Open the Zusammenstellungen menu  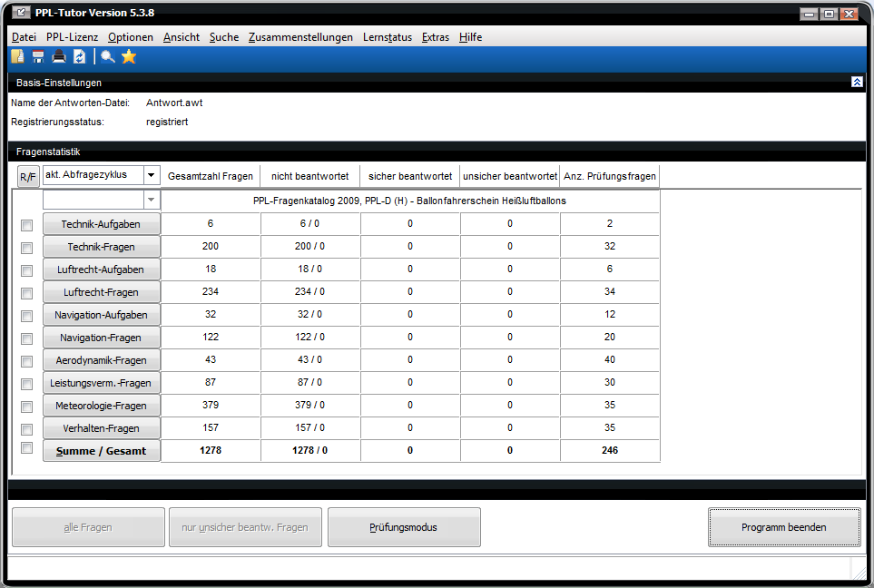pyautogui.click(x=300, y=37)
